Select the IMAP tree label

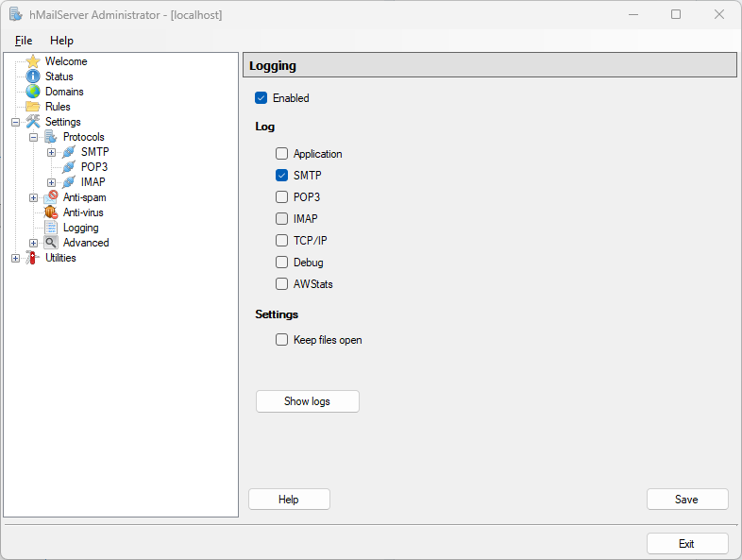(x=93, y=182)
